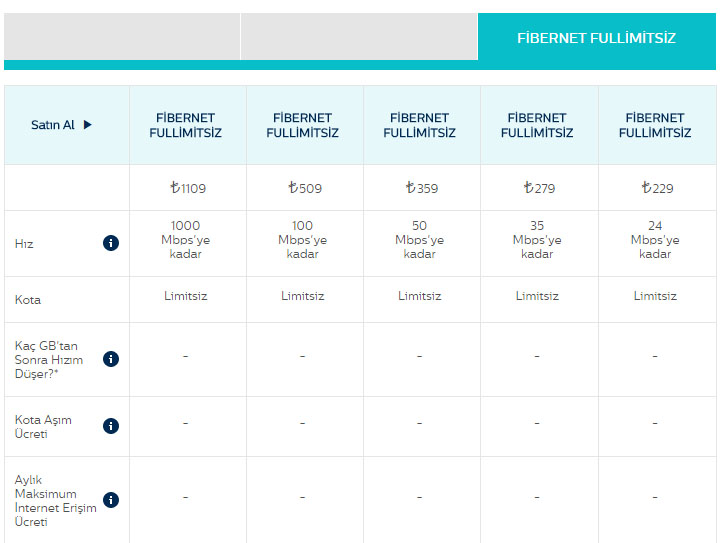Click the info icon next to Hız
Image resolution: width=721 pixels, height=543 pixels.
(111, 243)
